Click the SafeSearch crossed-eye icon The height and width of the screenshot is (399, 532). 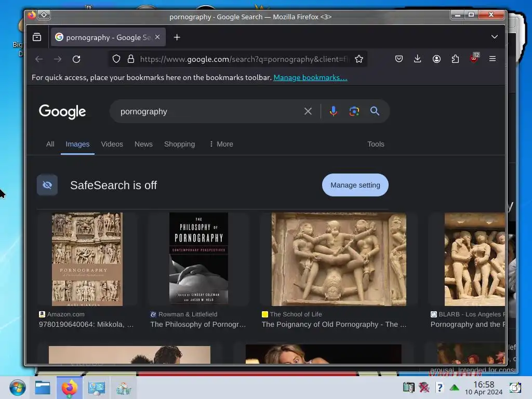[47, 185]
